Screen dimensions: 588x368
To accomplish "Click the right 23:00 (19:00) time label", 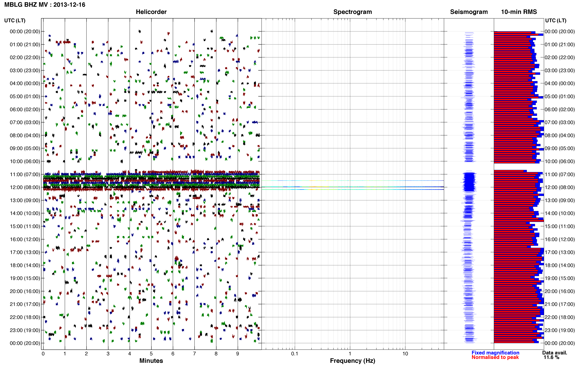I will tap(560, 330).
